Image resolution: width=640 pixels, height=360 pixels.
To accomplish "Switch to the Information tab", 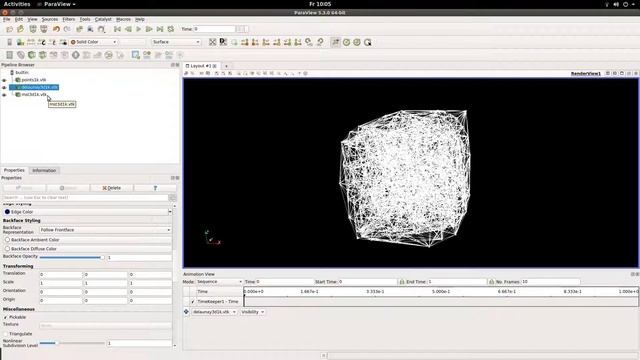I will coord(44,171).
